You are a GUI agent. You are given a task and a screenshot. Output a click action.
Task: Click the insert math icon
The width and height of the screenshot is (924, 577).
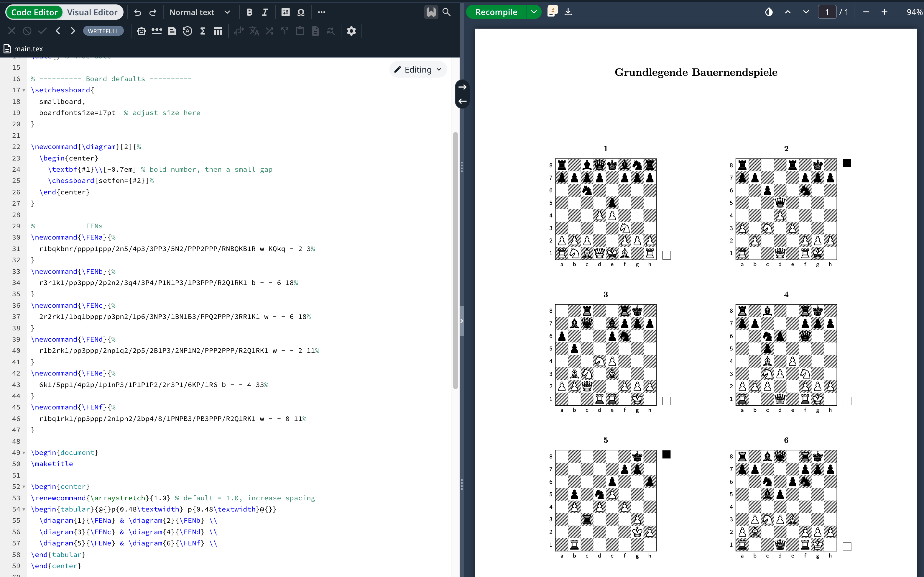(x=285, y=12)
